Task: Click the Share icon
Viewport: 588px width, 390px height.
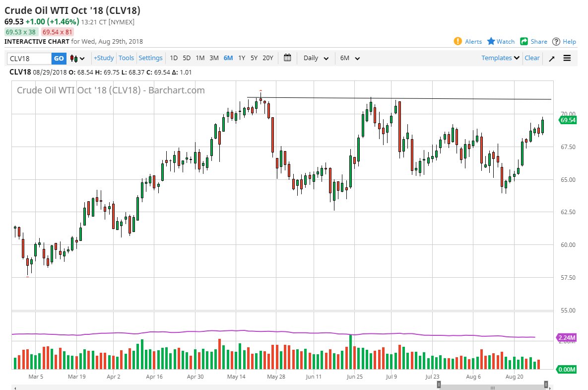Action: 523,42
